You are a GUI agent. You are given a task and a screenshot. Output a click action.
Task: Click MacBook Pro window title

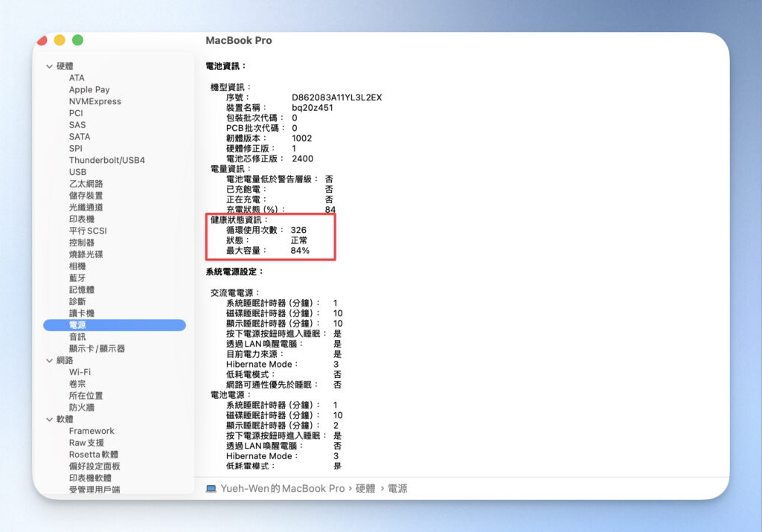coord(239,40)
